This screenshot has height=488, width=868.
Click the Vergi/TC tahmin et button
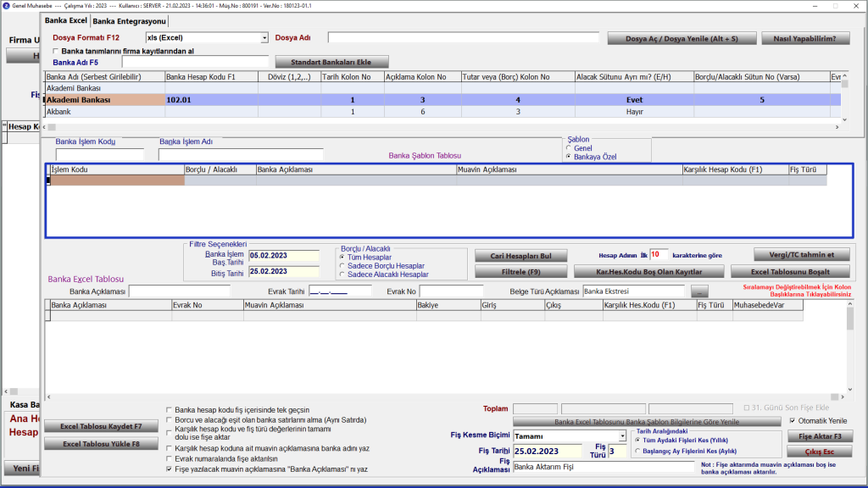coord(802,254)
